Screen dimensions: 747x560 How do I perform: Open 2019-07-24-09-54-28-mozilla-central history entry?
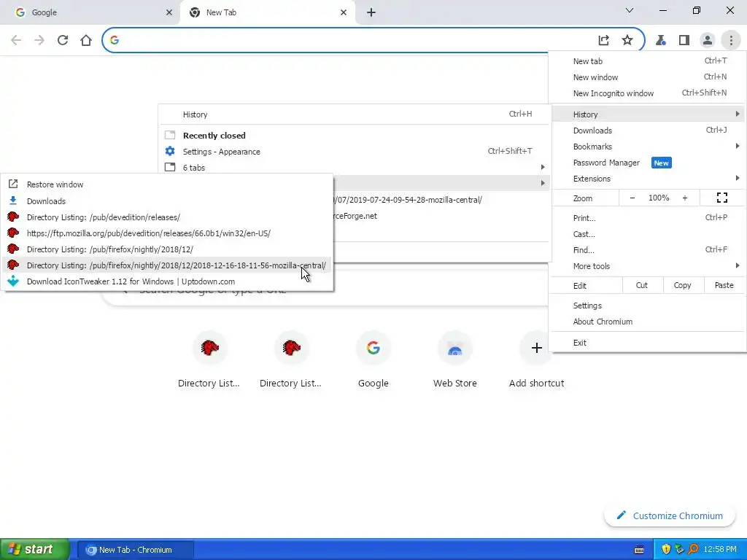pos(441,200)
